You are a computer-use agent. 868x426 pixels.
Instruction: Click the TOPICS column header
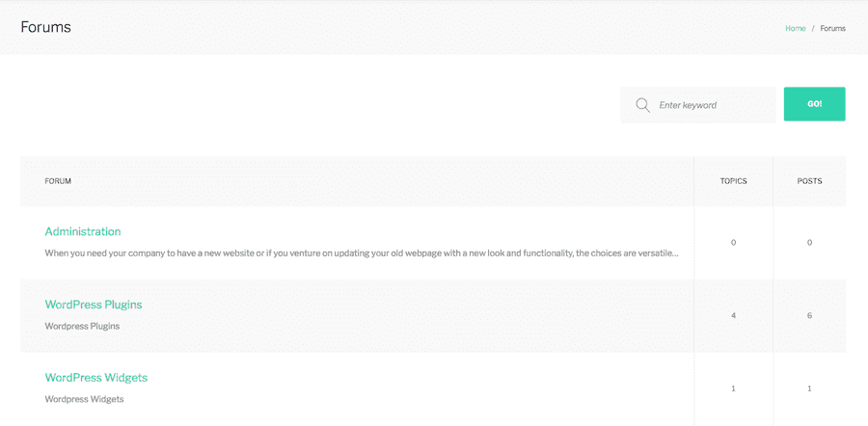click(733, 181)
